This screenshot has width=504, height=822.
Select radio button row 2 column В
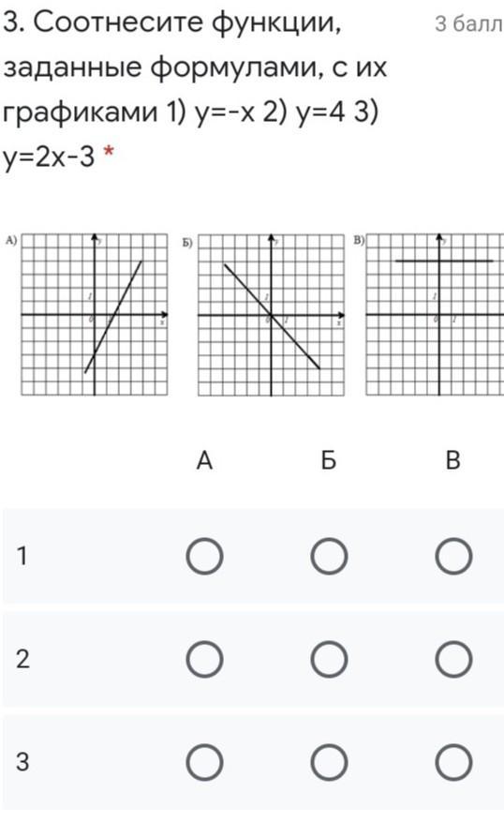click(453, 659)
